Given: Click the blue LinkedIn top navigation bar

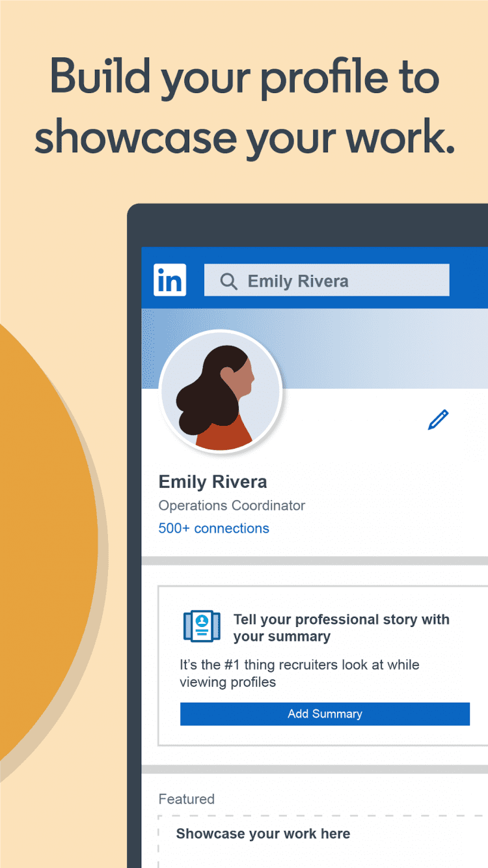Looking at the screenshot, I should click(x=315, y=279).
